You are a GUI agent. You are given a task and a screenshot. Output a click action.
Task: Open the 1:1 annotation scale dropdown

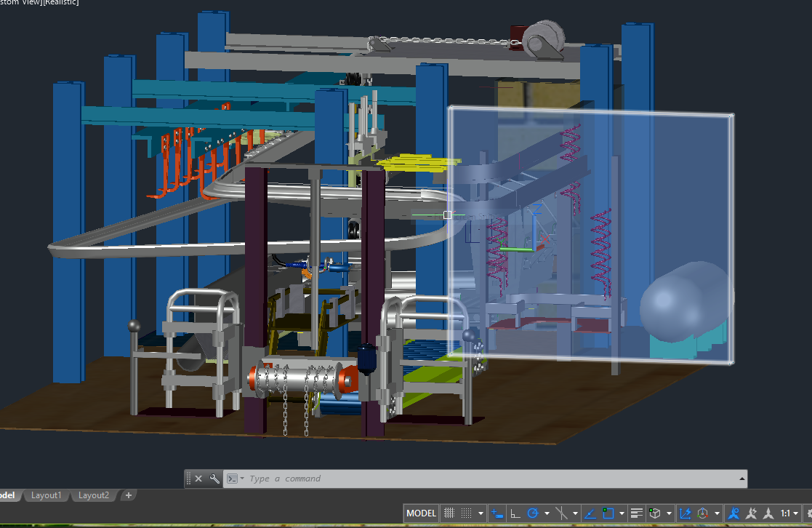tap(788, 513)
